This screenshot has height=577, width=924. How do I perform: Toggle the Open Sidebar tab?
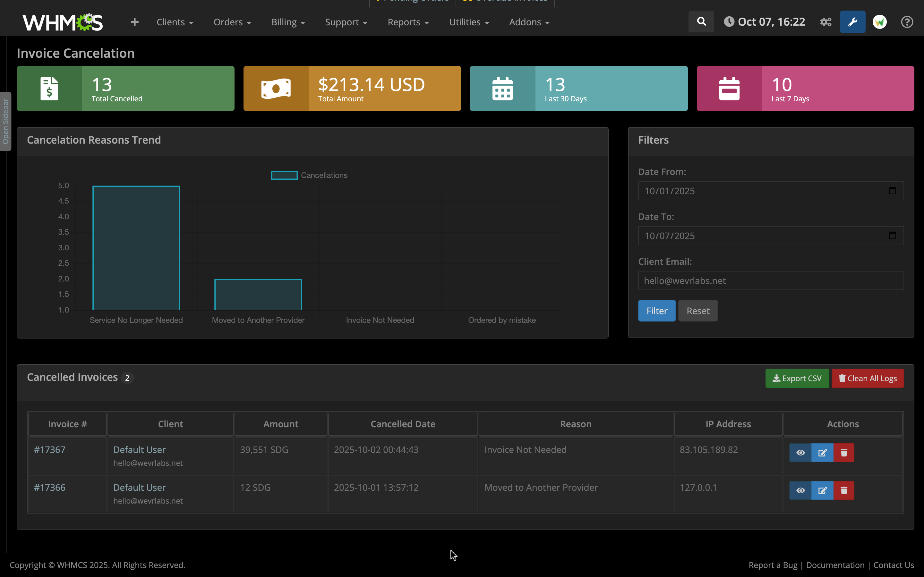tap(5, 121)
